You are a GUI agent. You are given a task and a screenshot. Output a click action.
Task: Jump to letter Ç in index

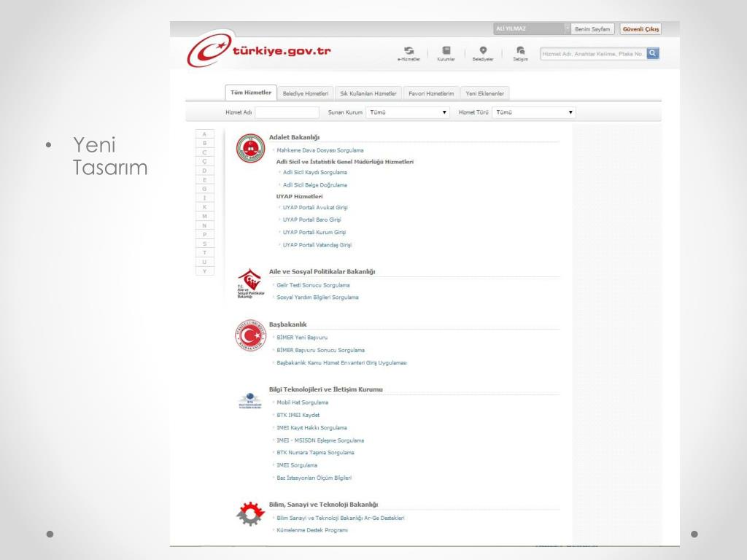[x=205, y=161]
